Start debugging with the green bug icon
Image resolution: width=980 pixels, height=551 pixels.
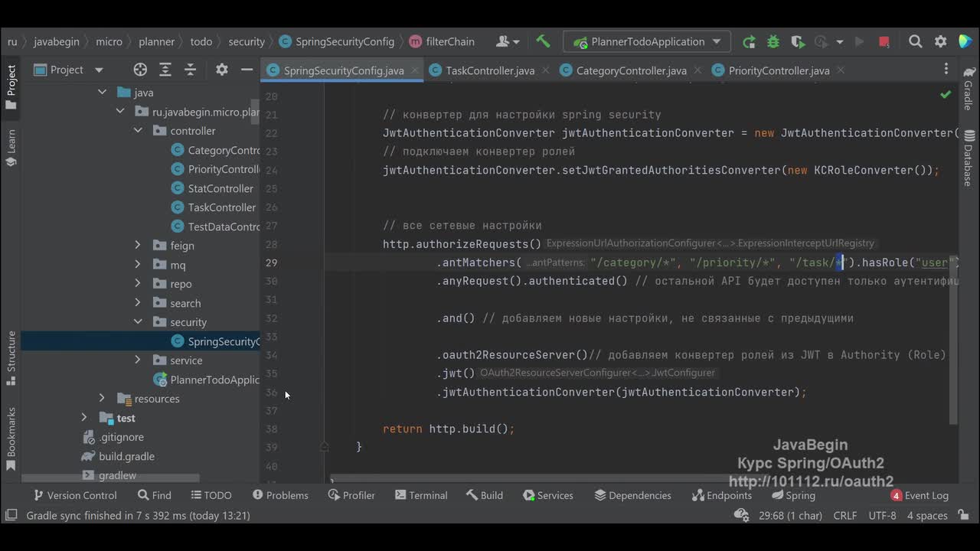(x=773, y=41)
